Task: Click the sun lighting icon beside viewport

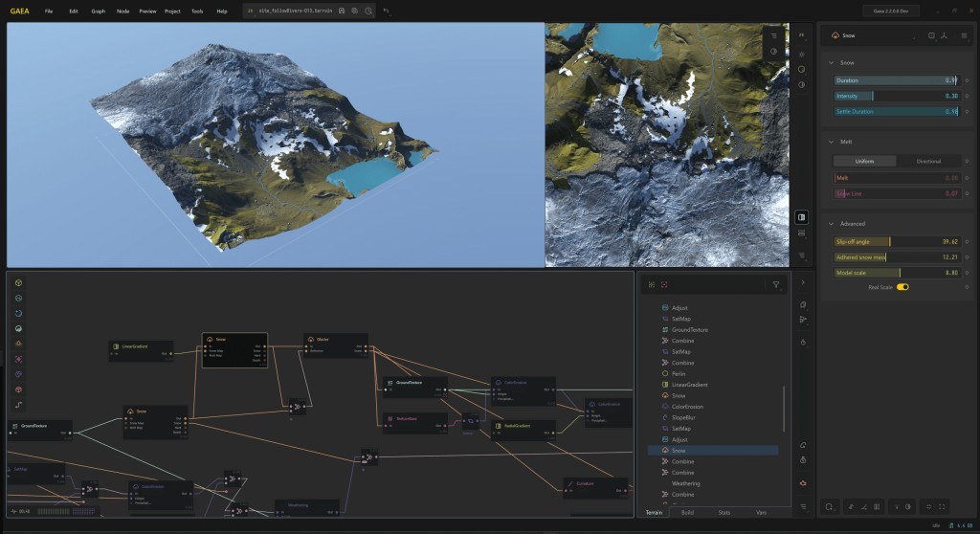Action: (x=801, y=55)
